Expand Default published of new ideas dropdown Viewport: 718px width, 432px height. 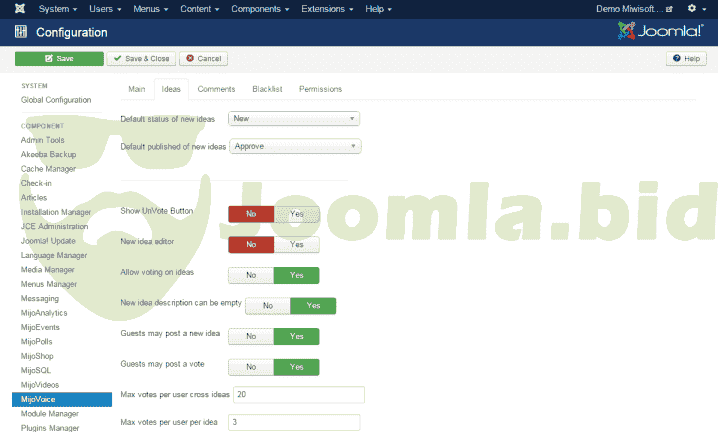[295, 146]
